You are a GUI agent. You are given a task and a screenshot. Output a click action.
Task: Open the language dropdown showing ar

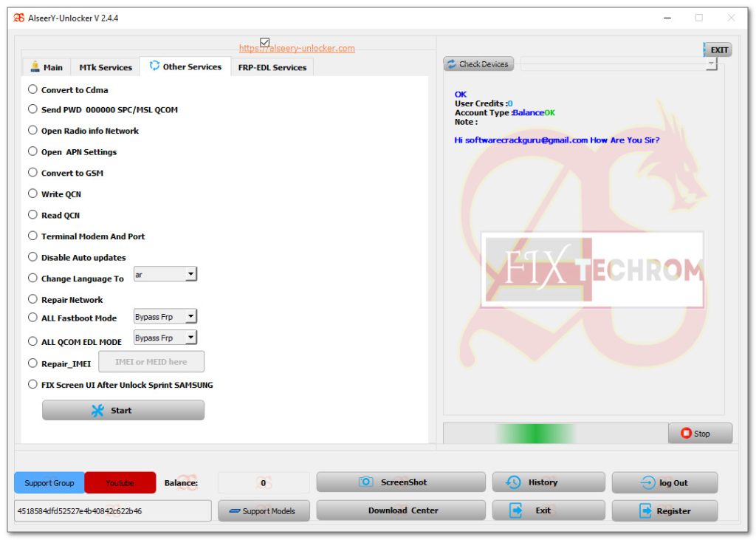(165, 275)
